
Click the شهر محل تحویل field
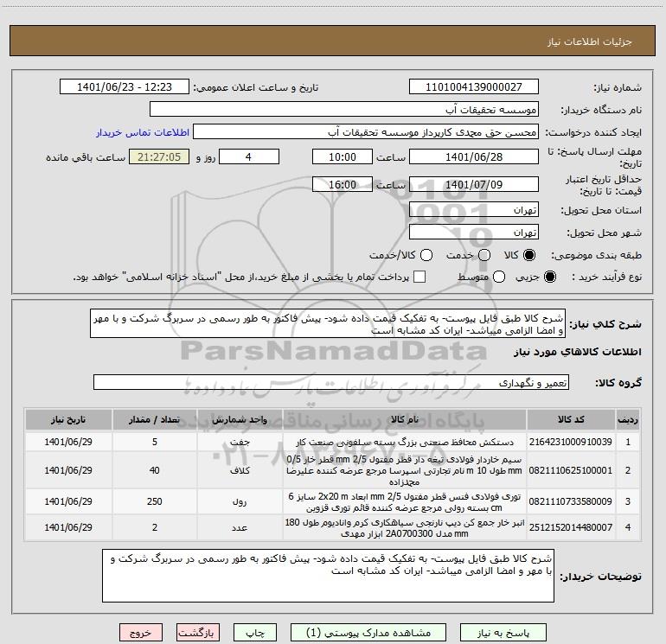(474, 233)
